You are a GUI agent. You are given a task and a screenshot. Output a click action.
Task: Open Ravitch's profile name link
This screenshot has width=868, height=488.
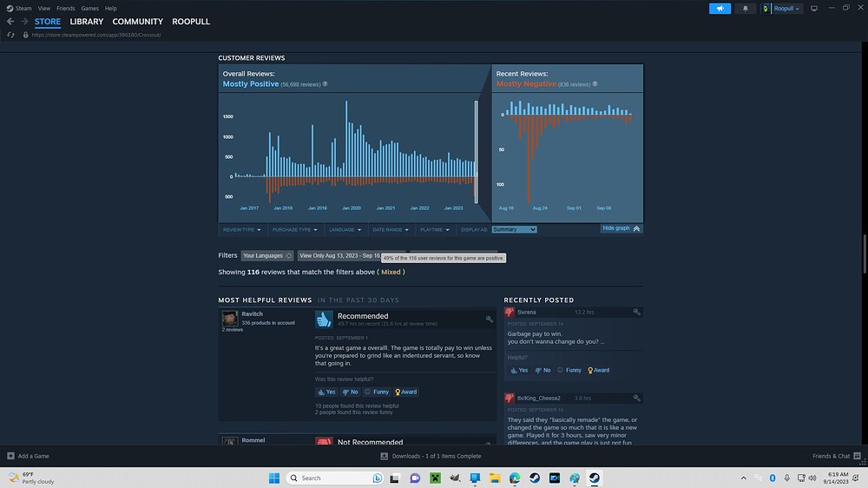(252, 313)
